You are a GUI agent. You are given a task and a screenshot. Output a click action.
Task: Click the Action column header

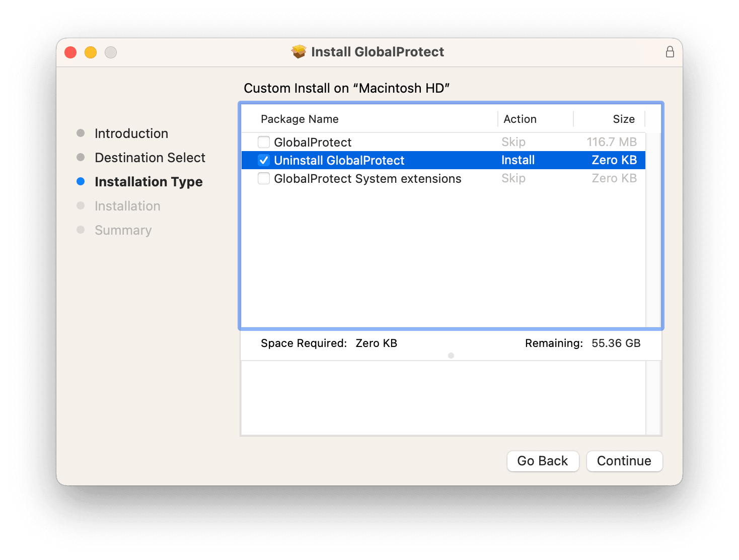[x=520, y=119]
